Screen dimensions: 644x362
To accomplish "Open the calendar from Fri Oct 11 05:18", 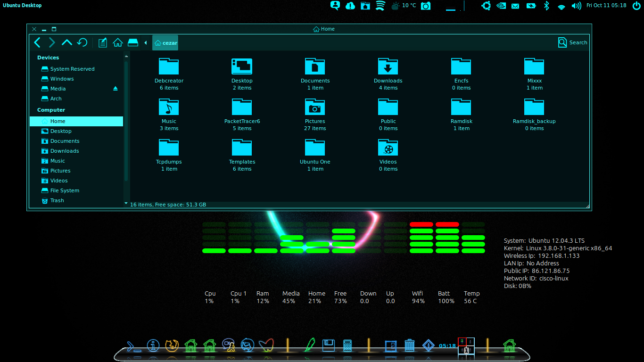I will (x=606, y=6).
